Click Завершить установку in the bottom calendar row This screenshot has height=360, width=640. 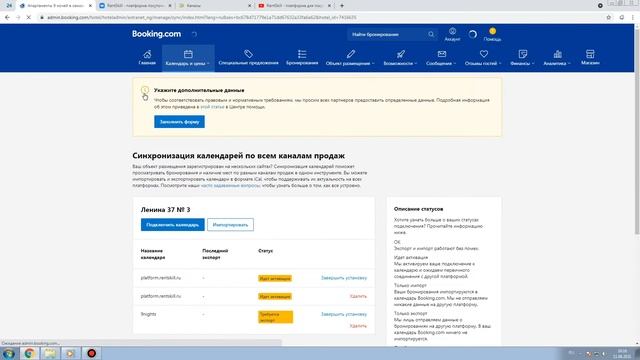point(344,314)
